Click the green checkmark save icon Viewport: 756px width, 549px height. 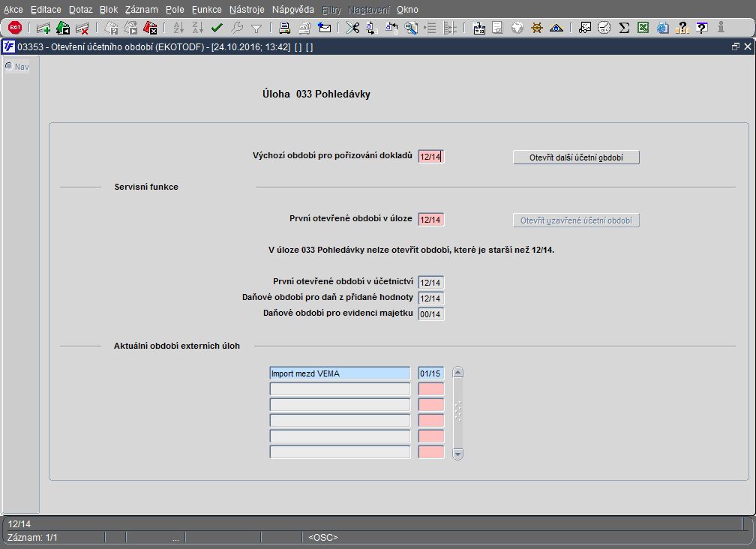pos(217,28)
